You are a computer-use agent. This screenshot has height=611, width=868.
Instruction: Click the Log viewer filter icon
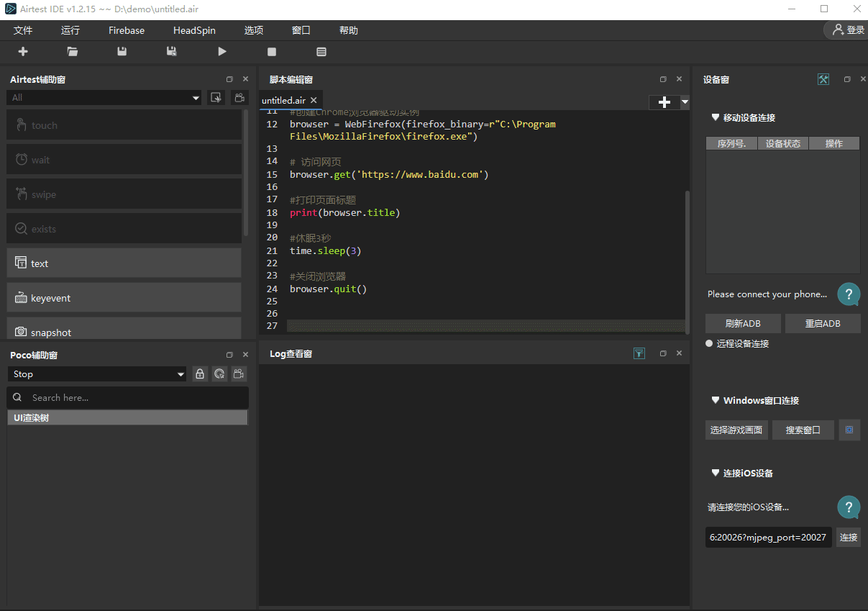[x=639, y=353]
